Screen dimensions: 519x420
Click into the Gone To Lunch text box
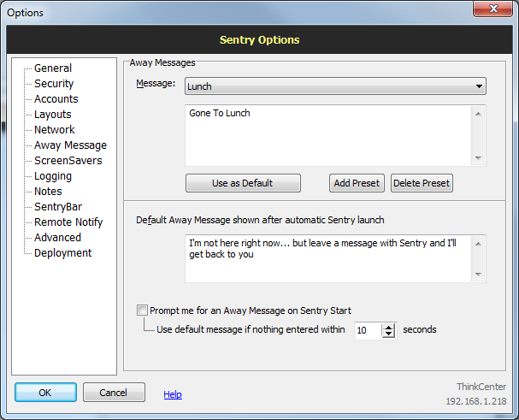click(x=328, y=136)
